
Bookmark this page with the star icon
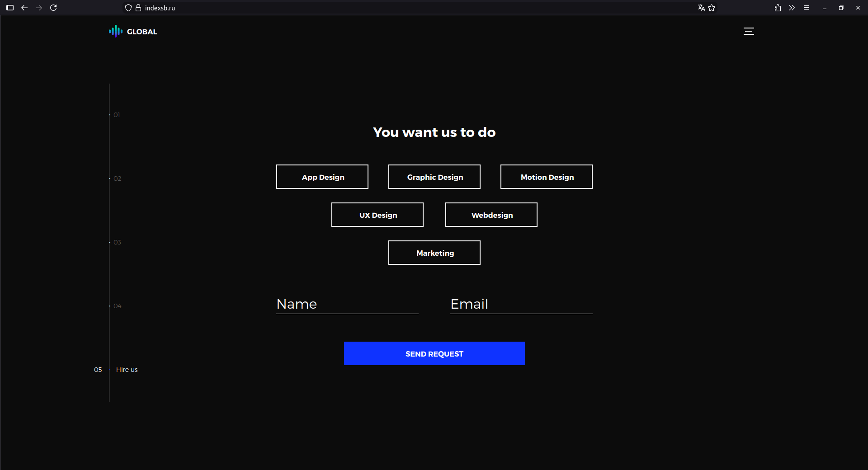[712, 8]
